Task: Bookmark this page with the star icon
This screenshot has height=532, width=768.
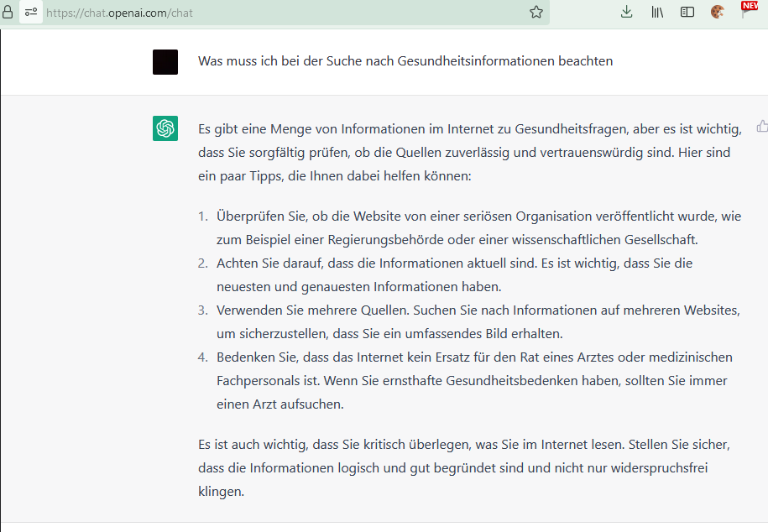Action: click(x=536, y=13)
